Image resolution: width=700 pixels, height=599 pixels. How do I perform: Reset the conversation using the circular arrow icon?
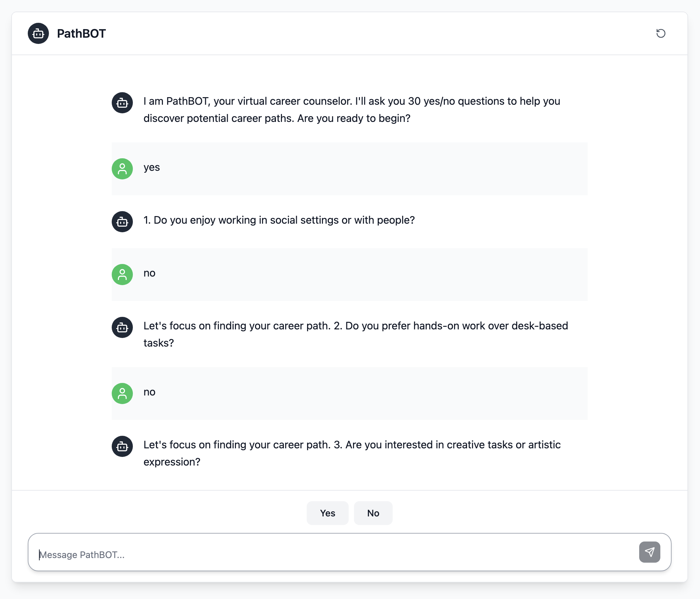click(x=661, y=33)
